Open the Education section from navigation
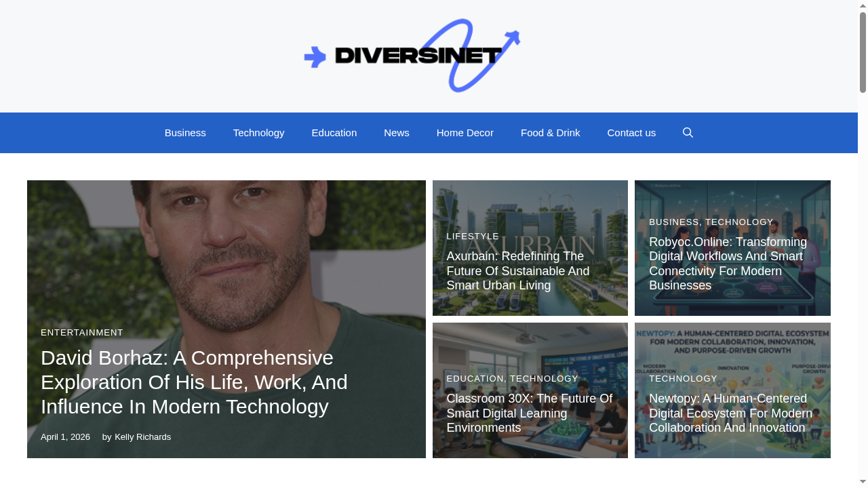Viewport: 868px width, 488px height. pos(334,132)
